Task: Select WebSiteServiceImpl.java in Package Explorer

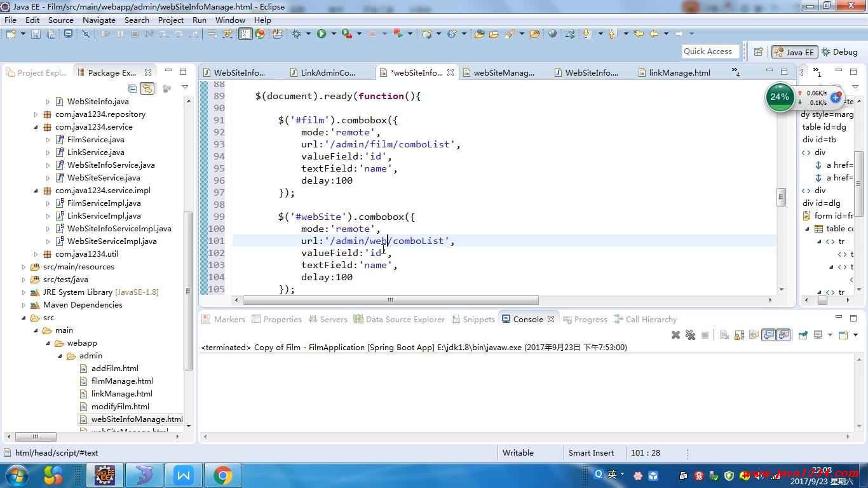Action: [x=112, y=241]
